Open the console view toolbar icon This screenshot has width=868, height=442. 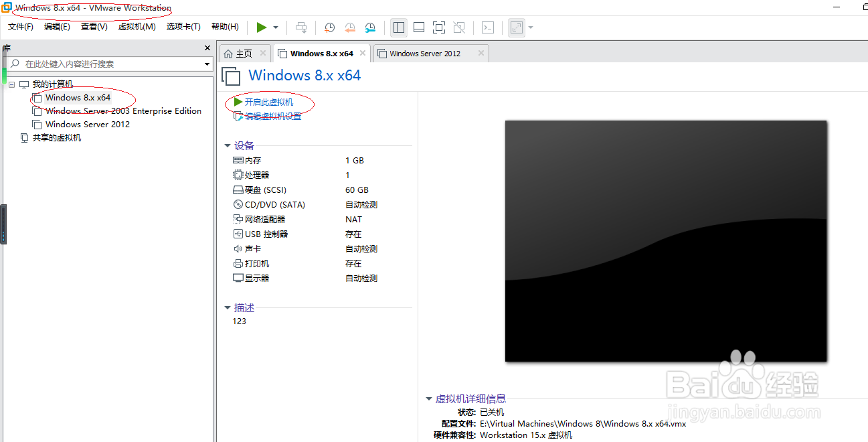point(489,27)
